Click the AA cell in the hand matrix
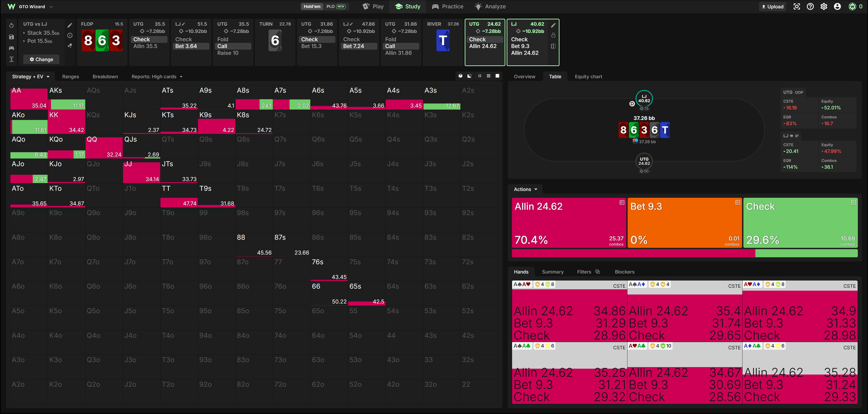The image size is (868, 414). tap(29, 97)
